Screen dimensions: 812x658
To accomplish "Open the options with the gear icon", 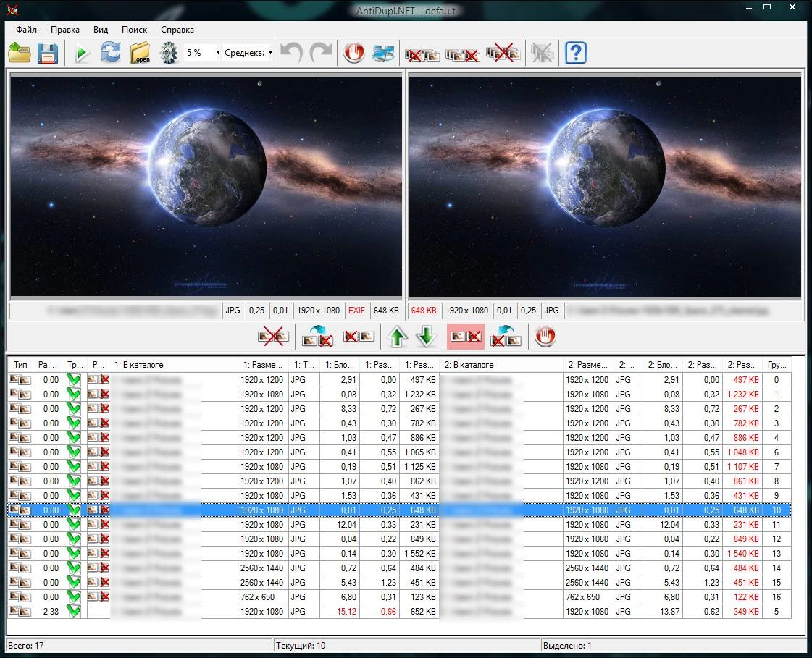I will pos(169,53).
